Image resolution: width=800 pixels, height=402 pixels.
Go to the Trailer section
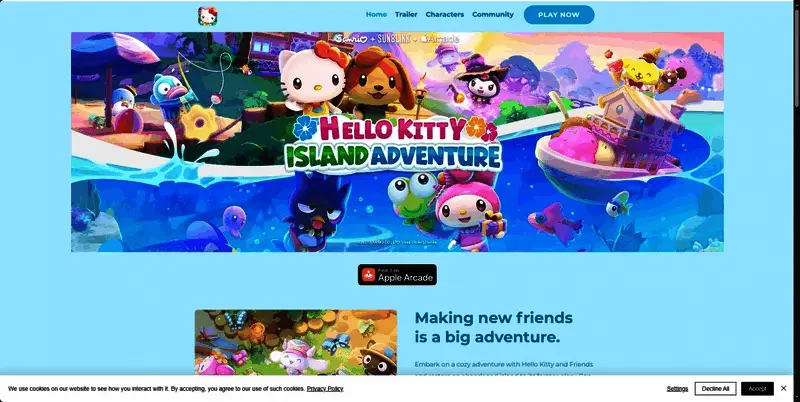(x=406, y=14)
